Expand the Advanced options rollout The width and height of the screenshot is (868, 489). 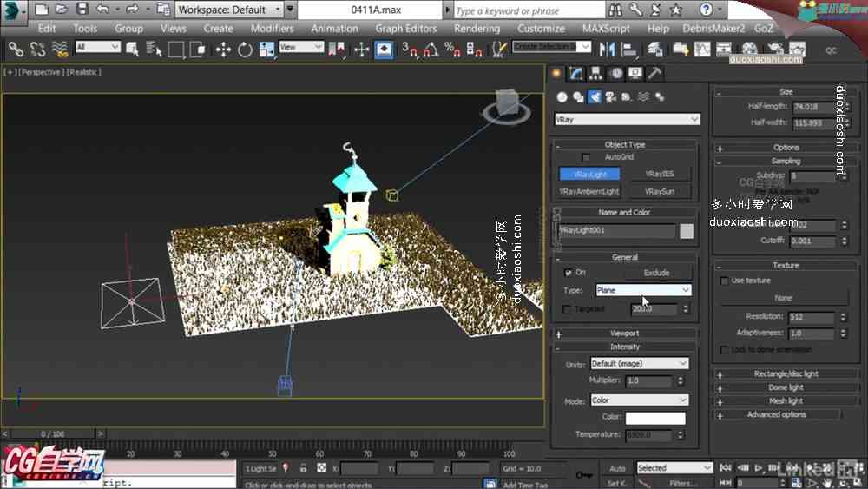[777, 414]
